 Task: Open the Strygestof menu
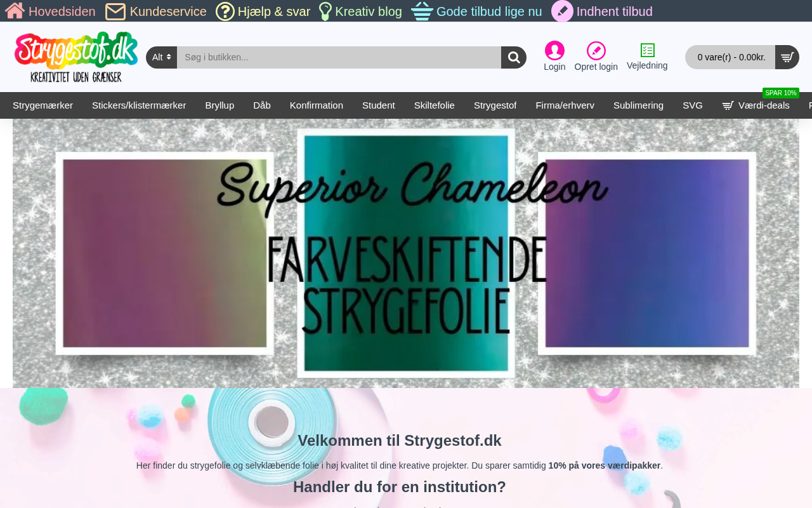(x=495, y=105)
